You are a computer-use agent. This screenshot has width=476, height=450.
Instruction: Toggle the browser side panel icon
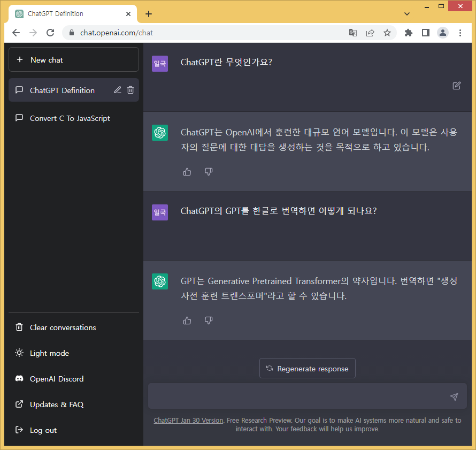tap(426, 33)
